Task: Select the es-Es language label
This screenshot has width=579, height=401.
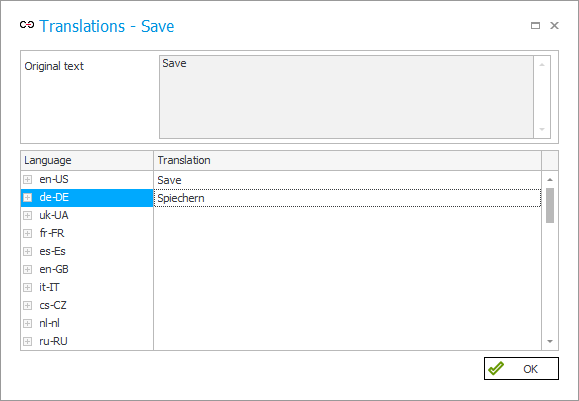Action: 52,251
